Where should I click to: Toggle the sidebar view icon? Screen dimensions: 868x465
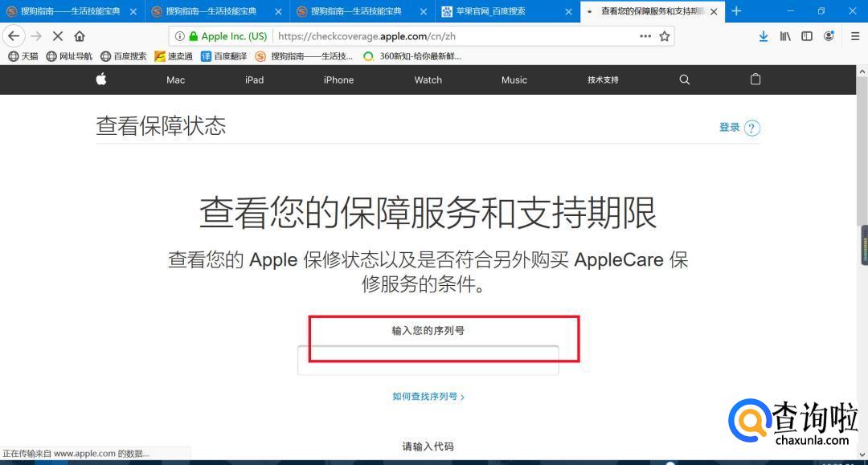click(807, 36)
